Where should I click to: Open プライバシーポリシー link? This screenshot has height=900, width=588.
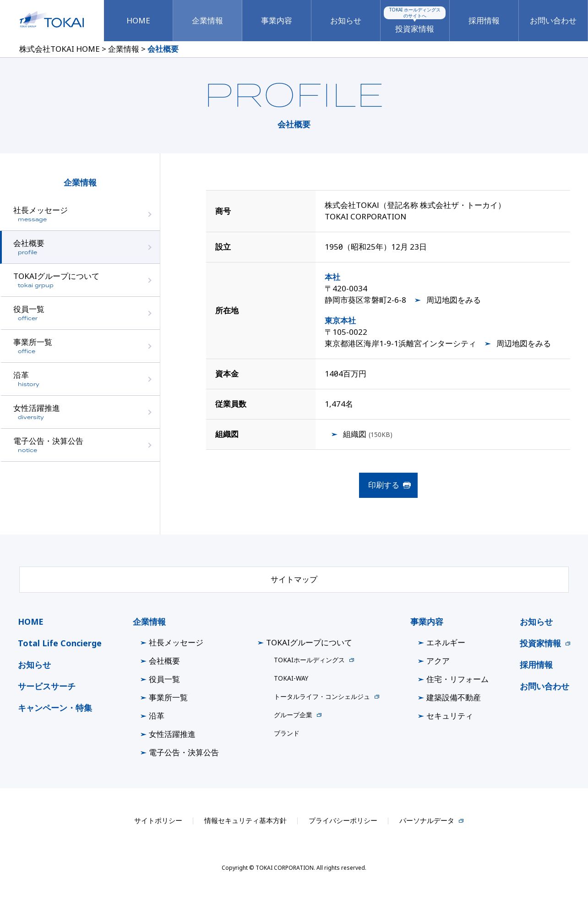coord(343,821)
